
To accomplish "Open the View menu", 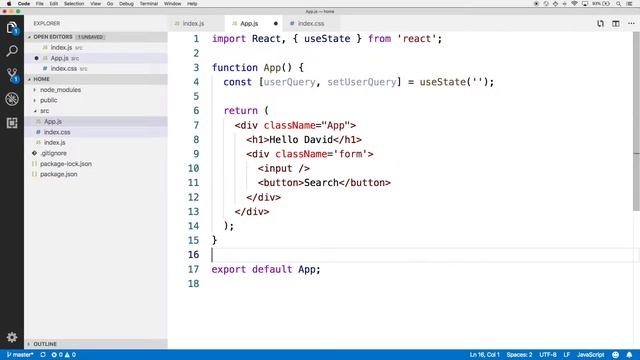I will tap(96, 4).
